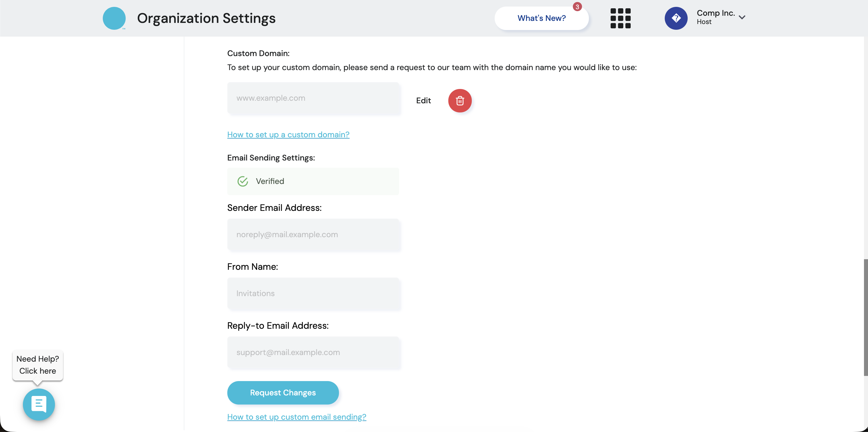Select the From Name input field

(313, 294)
